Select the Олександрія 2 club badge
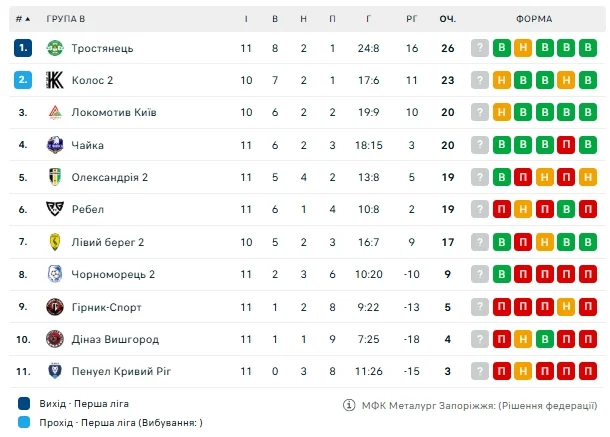 point(55,177)
